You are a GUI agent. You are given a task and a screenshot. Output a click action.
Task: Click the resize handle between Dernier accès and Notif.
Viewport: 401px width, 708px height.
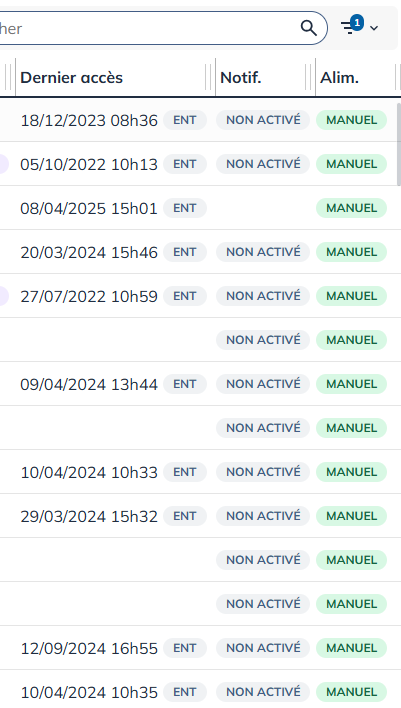[208, 77]
